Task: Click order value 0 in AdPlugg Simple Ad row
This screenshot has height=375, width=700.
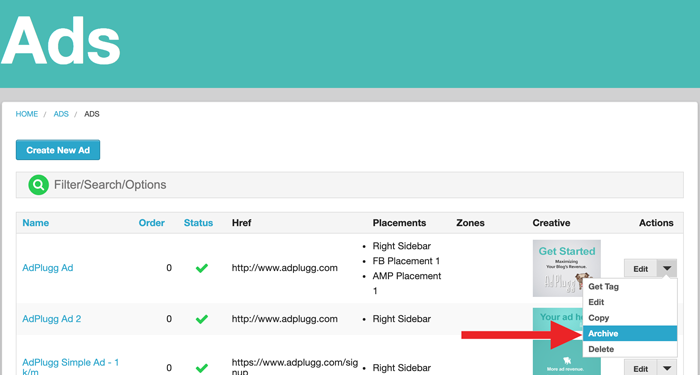Action: click(169, 368)
